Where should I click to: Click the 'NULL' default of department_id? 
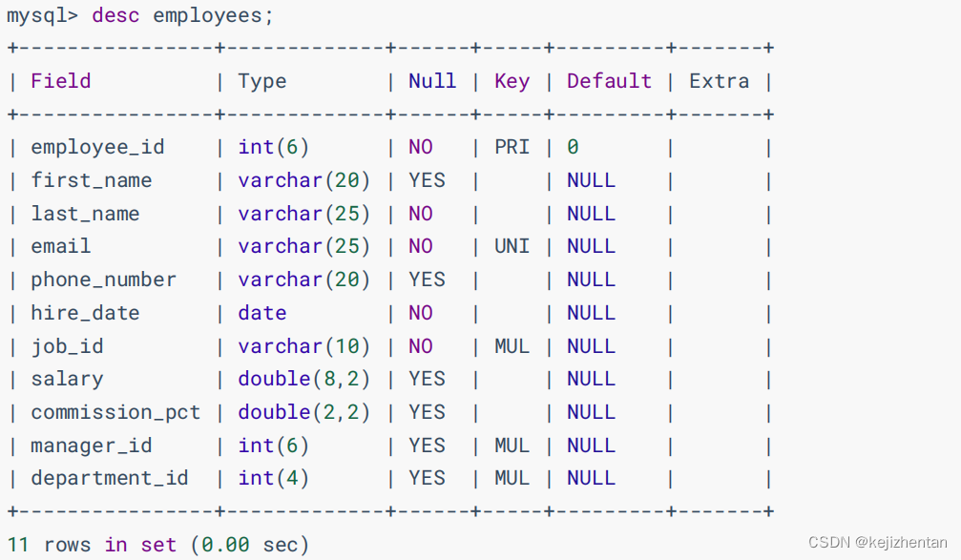click(x=591, y=479)
